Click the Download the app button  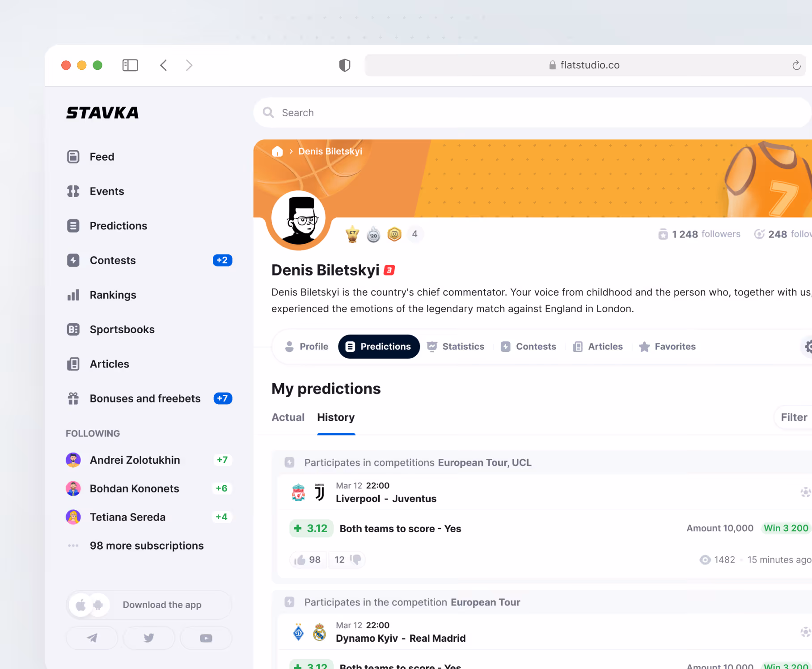click(149, 605)
